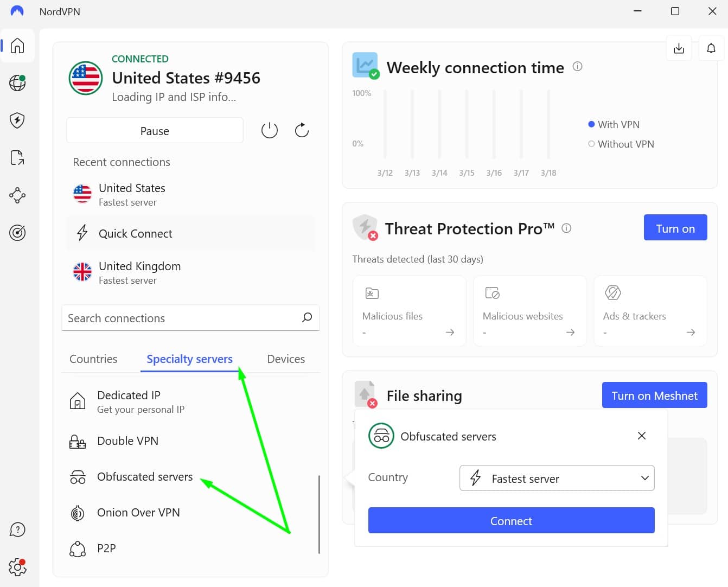Switch to the Countries tab
The width and height of the screenshot is (728, 587).
pyautogui.click(x=93, y=359)
